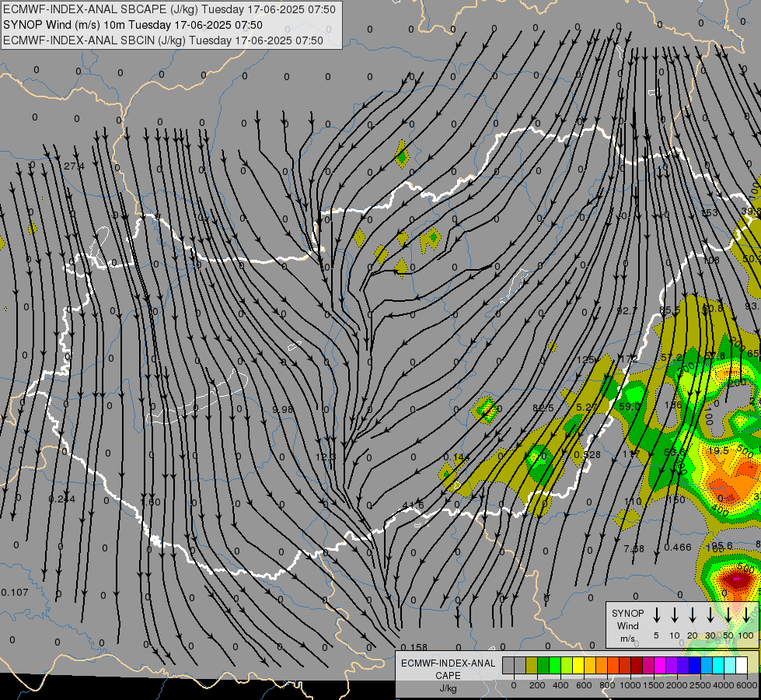The height and width of the screenshot is (700, 761).
Task: Click the '2500' CAPE scale label
Action: (x=700, y=685)
